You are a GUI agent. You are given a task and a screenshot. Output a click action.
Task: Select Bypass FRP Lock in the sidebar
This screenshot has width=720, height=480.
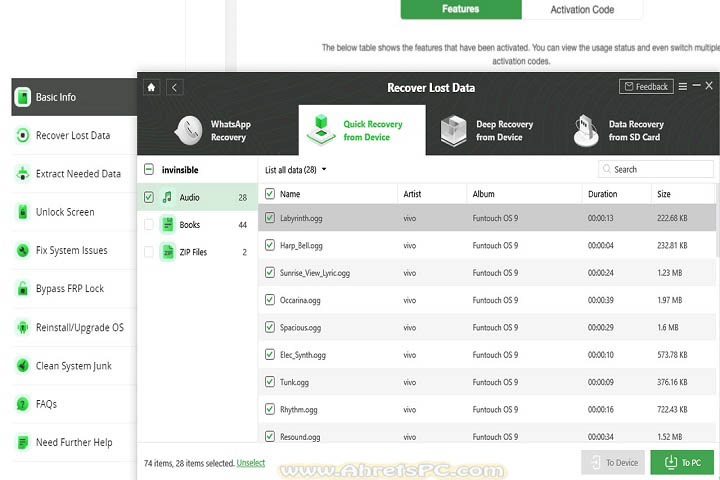pyautogui.click(x=73, y=288)
